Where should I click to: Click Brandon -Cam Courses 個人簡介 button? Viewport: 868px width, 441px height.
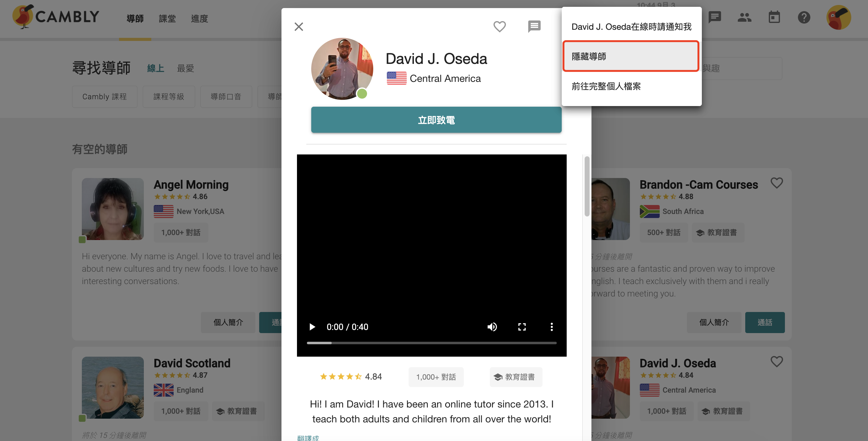coord(714,322)
